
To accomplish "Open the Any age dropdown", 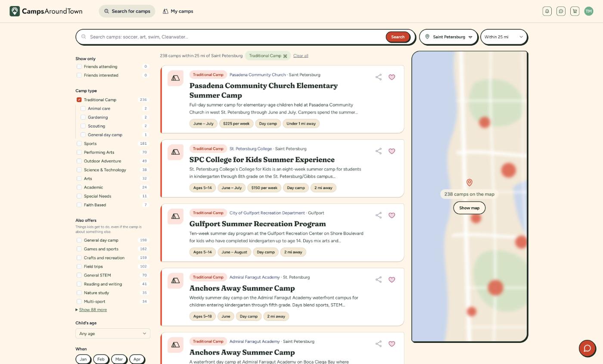I will point(113,333).
